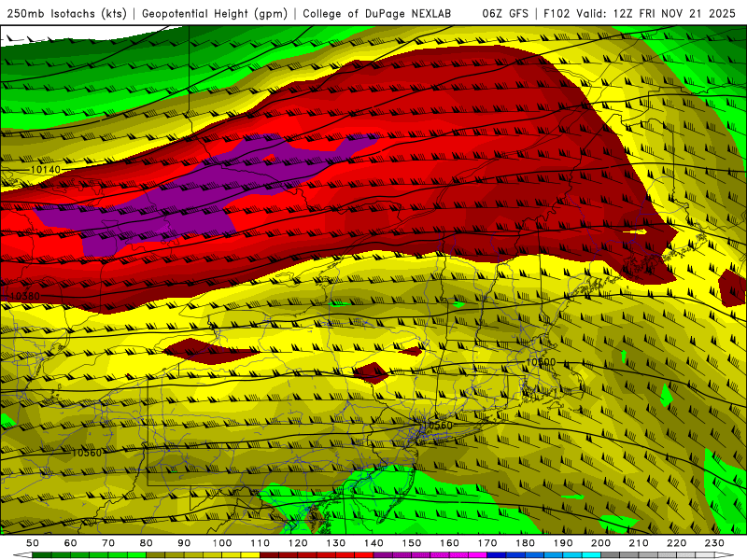The height and width of the screenshot is (560, 747).
Task: Click the 'Geopotential Height (gpm)' header text
Action: click(215, 14)
